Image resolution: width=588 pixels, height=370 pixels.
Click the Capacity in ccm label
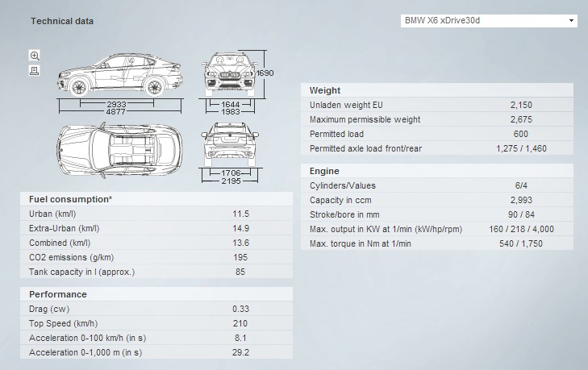tap(340, 200)
